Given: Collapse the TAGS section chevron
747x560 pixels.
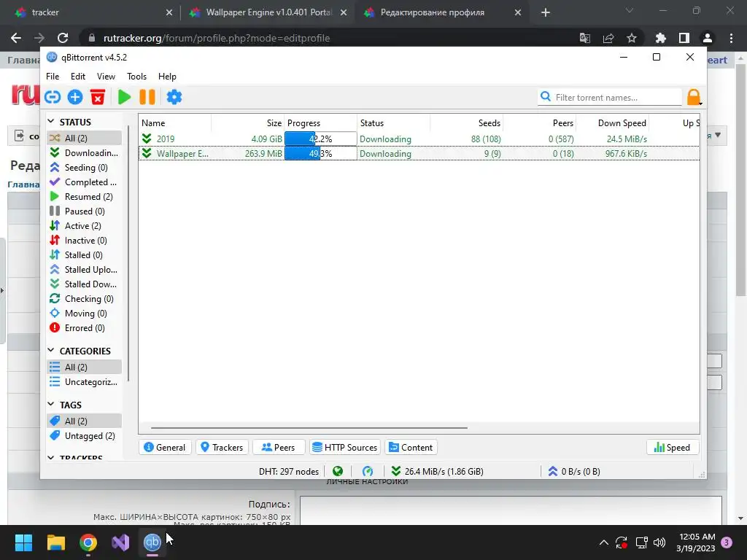Looking at the screenshot, I should tap(51, 404).
